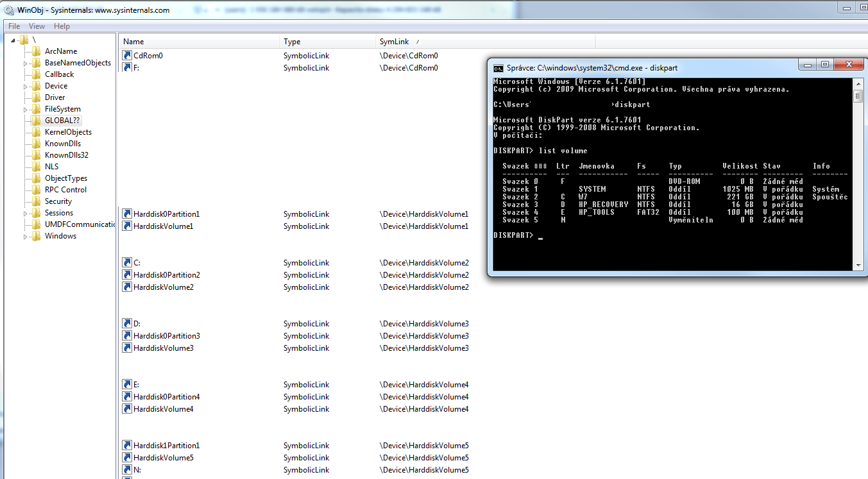Select the HarddiskVolume3 entry name

[164, 348]
